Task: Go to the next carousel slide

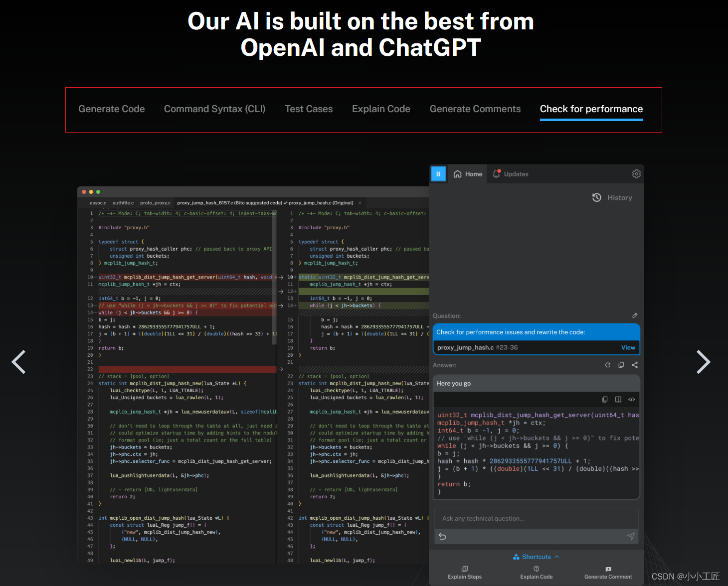Action: (x=703, y=362)
